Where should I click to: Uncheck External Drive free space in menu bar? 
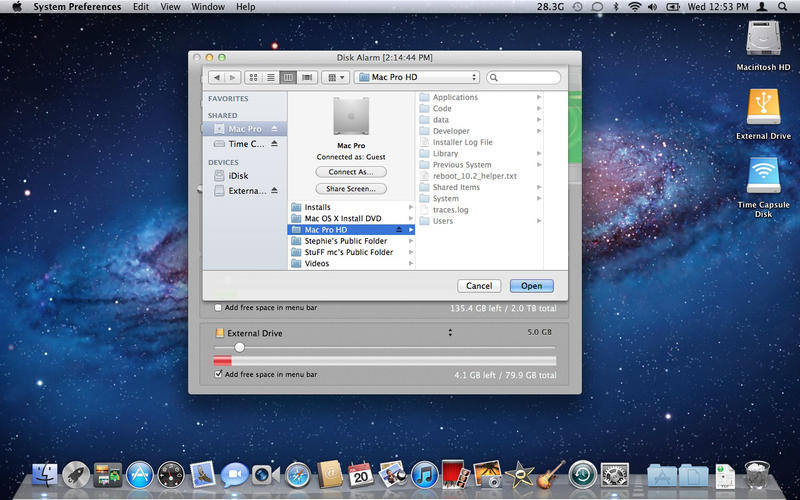click(x=218, y=374)
